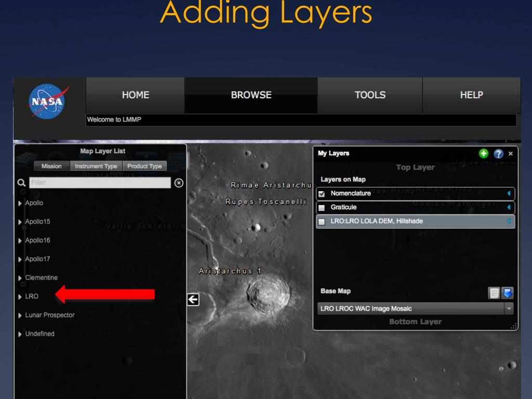532x399 pixels.
Task: Open the base map list icon
Action: tap(494, 293)
